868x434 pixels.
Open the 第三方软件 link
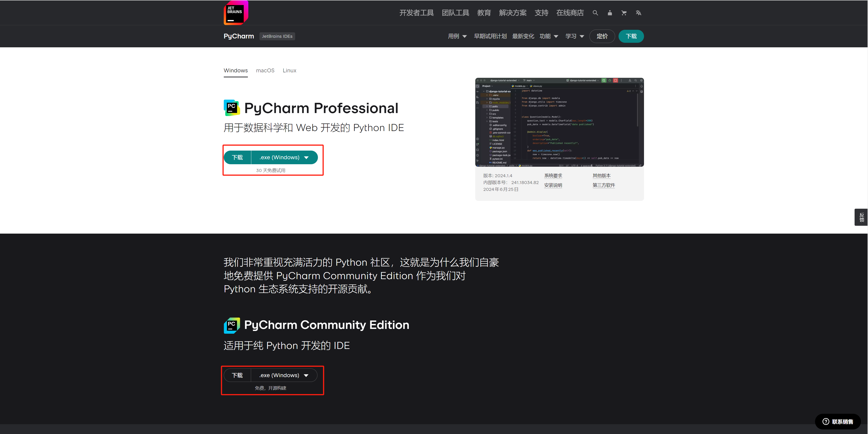tap(604, 185)
